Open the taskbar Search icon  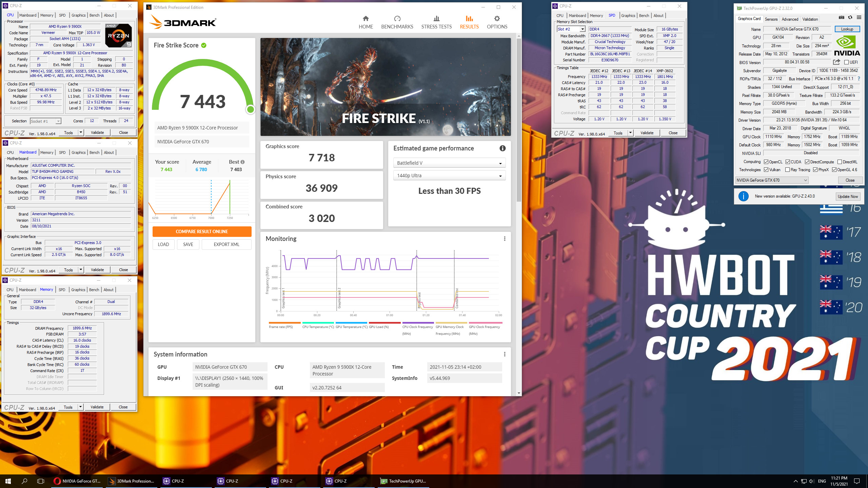(24, 481)
